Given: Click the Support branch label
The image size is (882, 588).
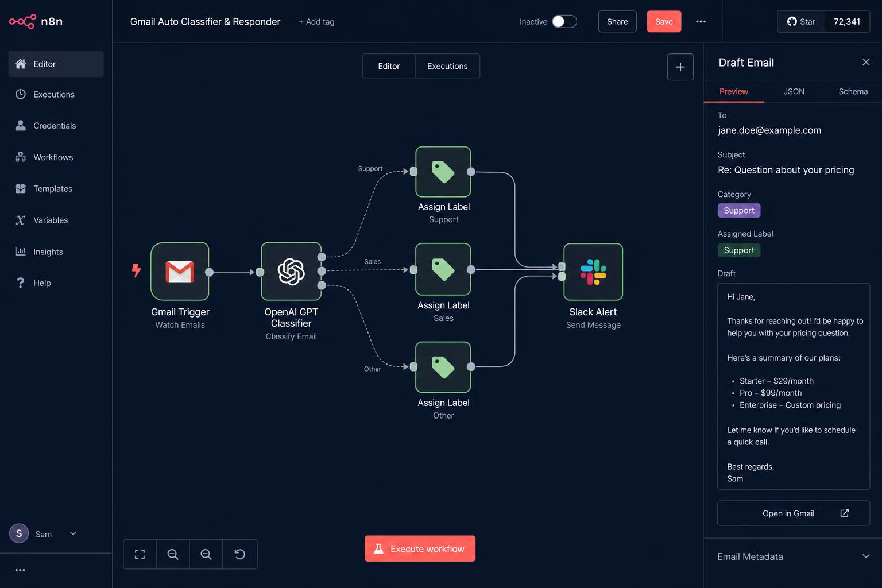Looking at the screenshot, I should point(370,169).
